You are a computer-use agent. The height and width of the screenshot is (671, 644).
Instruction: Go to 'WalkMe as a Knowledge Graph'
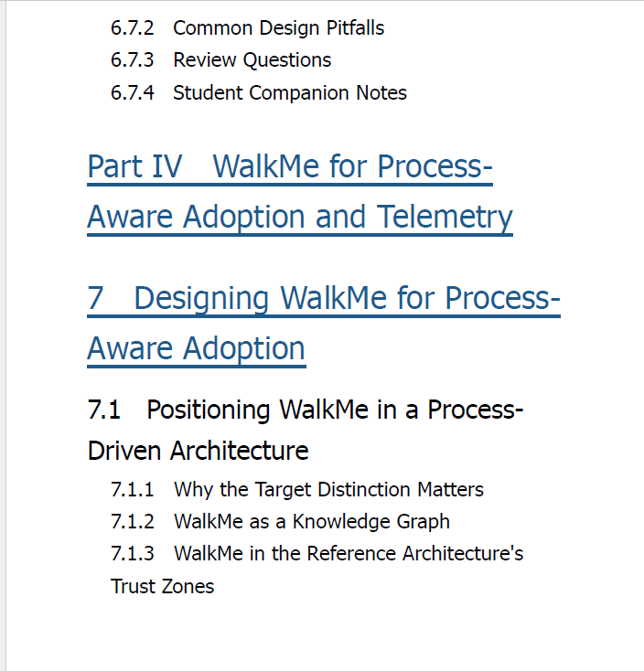tap(312, 522)
